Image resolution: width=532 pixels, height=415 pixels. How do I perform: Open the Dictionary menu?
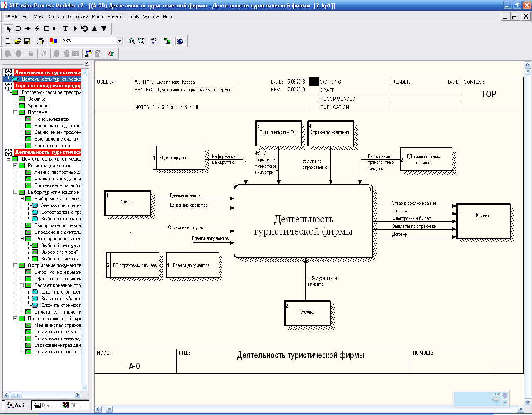(78, 17)
